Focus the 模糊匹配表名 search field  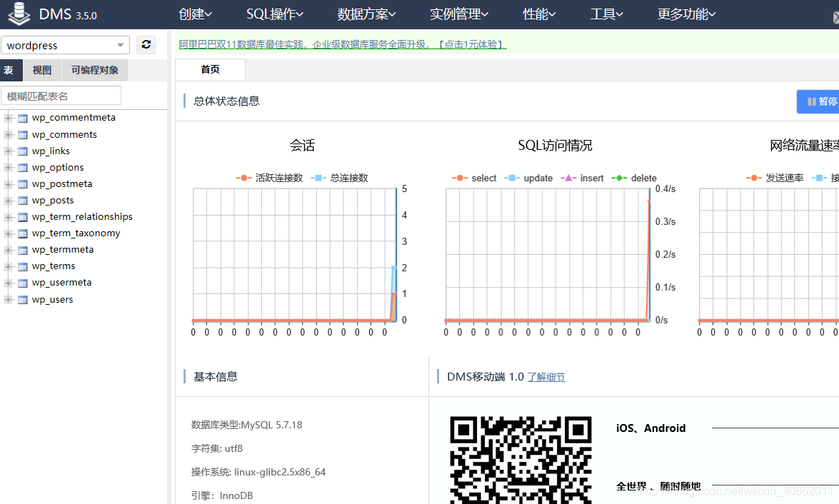click(61, 96)
